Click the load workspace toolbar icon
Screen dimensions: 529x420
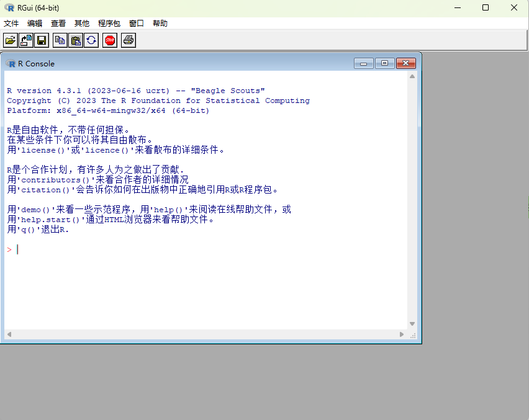(26, 40)
